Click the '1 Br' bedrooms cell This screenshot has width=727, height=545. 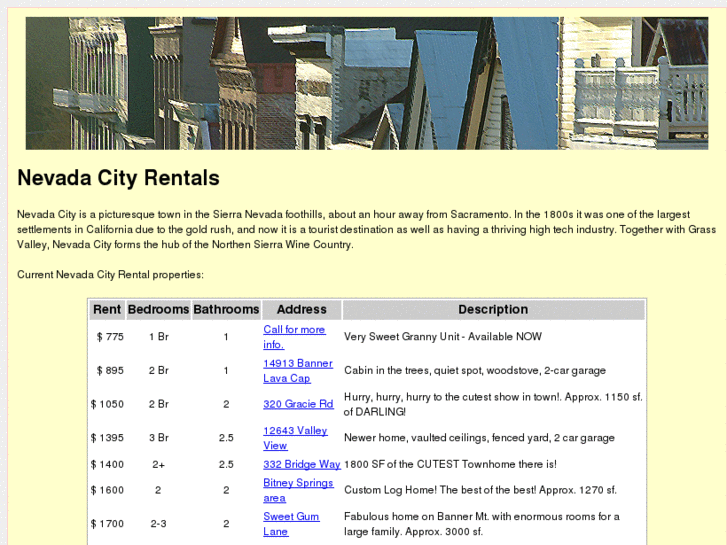159,337
